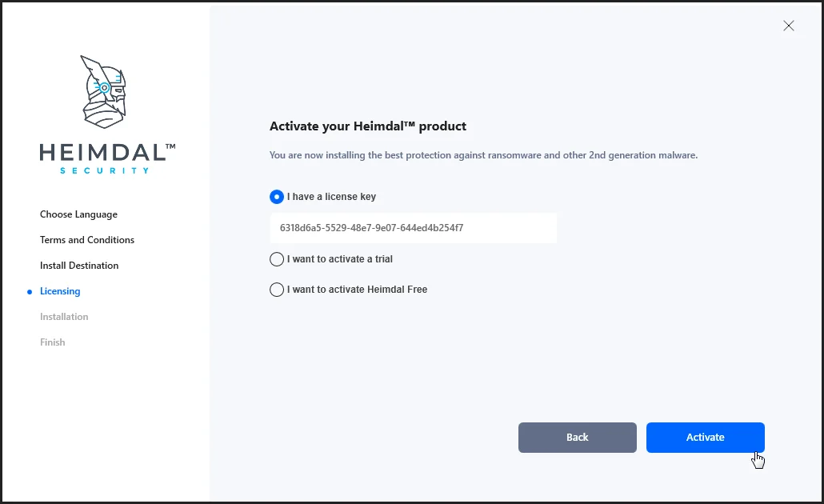Click the Finish step in the sidebar
824x504 pixels.
click(x=53, y=342)
